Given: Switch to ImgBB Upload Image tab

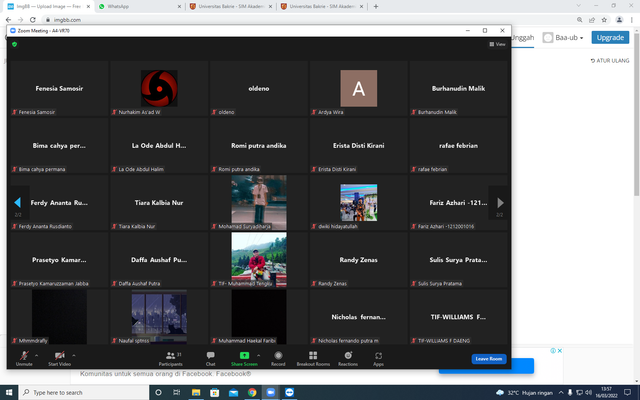Looking at the screenshot, I should click(48, 7).
